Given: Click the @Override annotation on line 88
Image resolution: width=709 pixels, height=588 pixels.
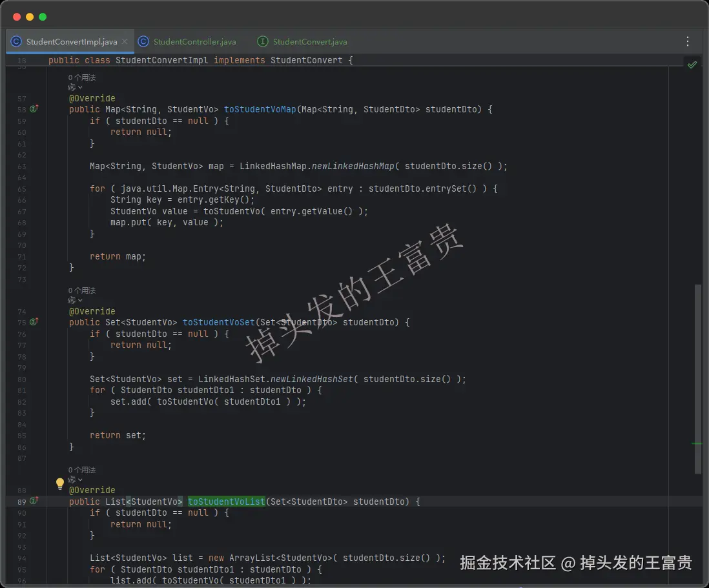Looking at the screenshot, I should (92, 490).
